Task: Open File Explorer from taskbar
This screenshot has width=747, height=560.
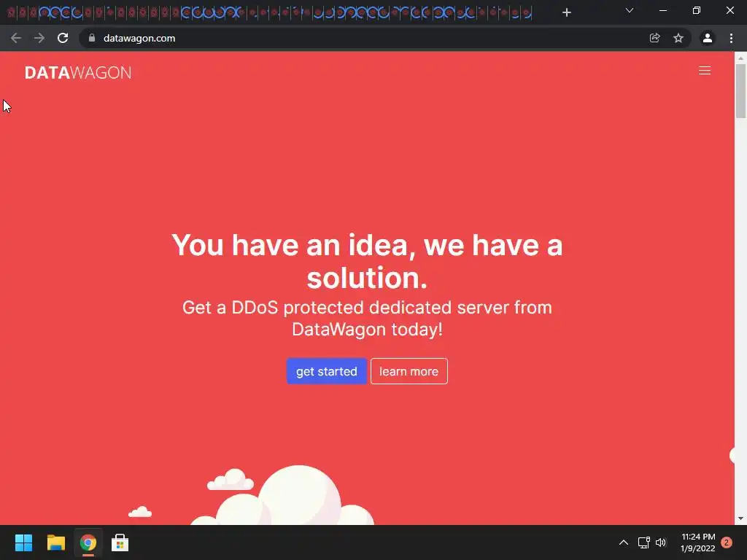Action: coord(55,542)
